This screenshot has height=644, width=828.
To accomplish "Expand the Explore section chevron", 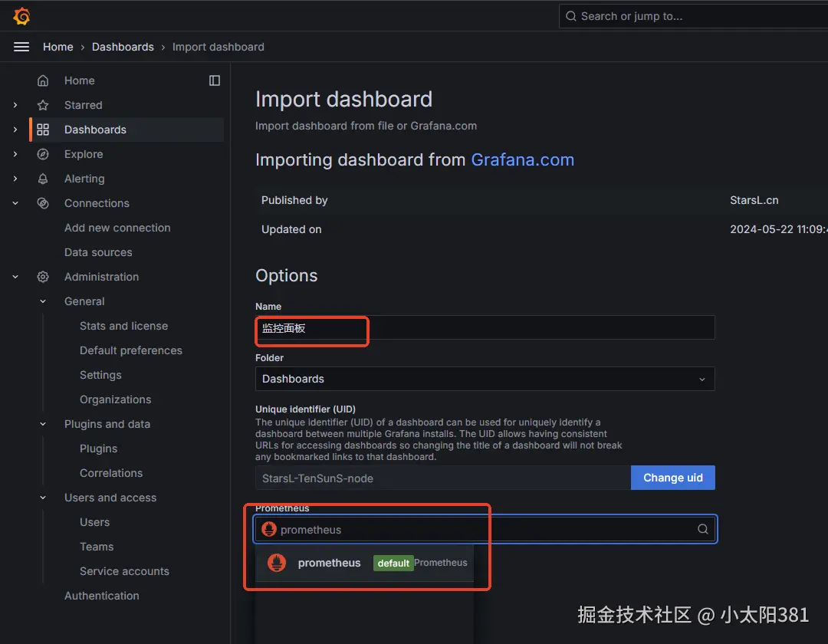I will click(15, 154).
